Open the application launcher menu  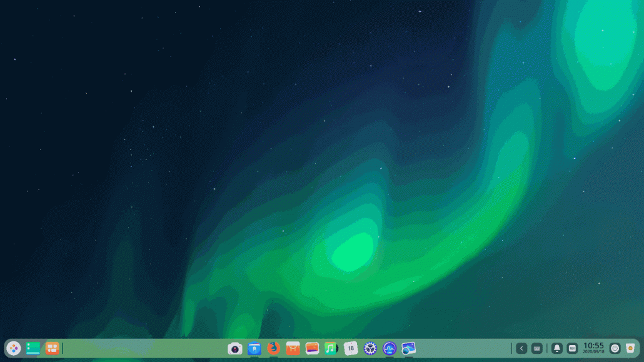tap(14, 348)
